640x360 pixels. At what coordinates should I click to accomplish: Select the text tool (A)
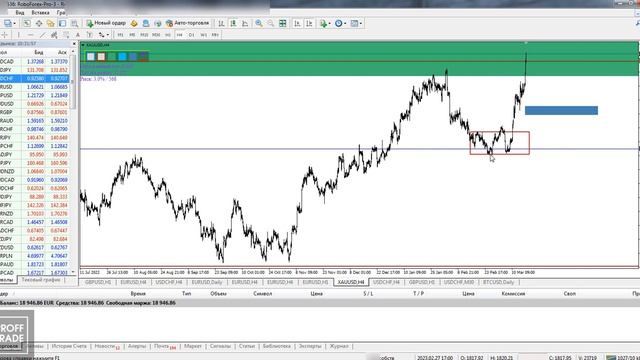[x=78, y=35]
